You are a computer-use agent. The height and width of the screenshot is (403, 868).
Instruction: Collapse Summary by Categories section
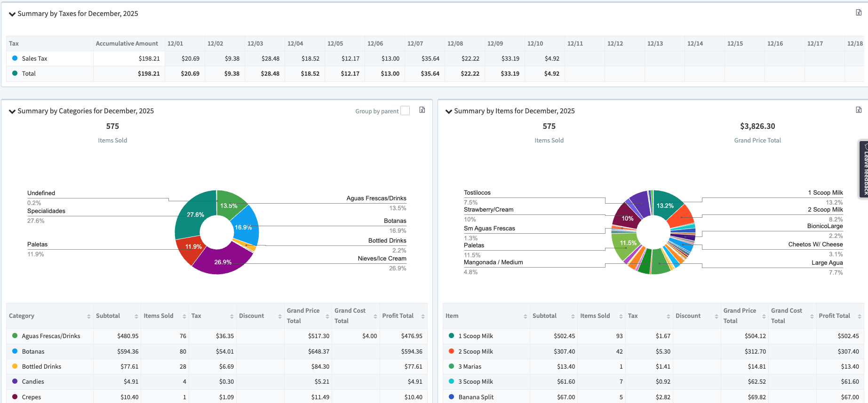[12, 111]
